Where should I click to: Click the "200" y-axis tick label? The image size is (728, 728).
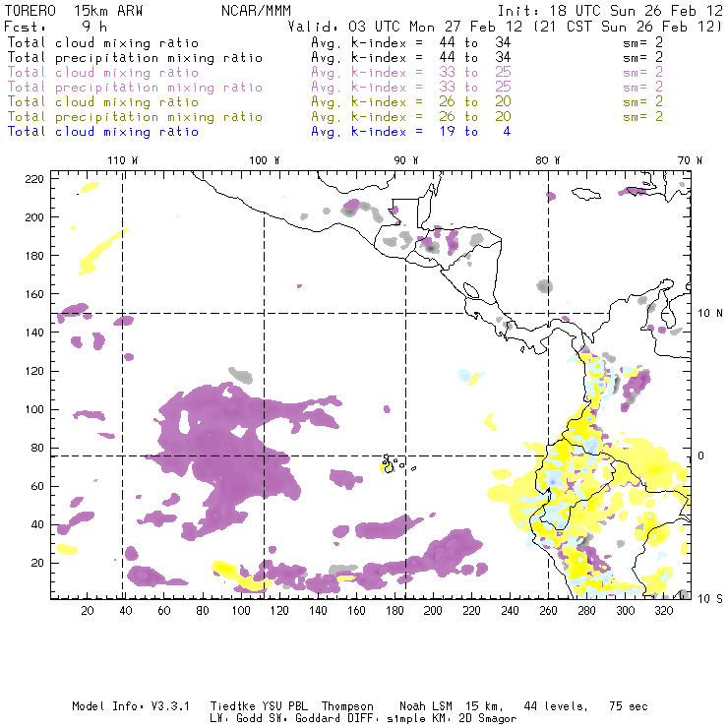tap(33, 217)
